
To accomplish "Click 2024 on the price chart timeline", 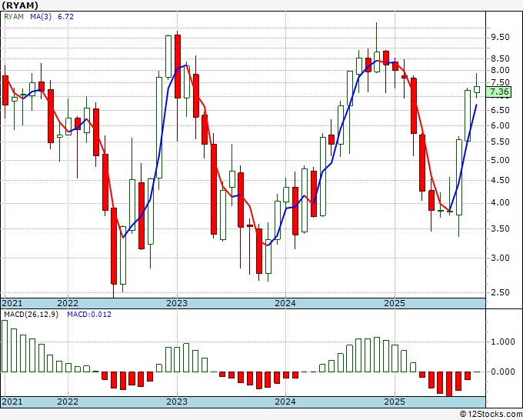I will click(x=285, y=303).
